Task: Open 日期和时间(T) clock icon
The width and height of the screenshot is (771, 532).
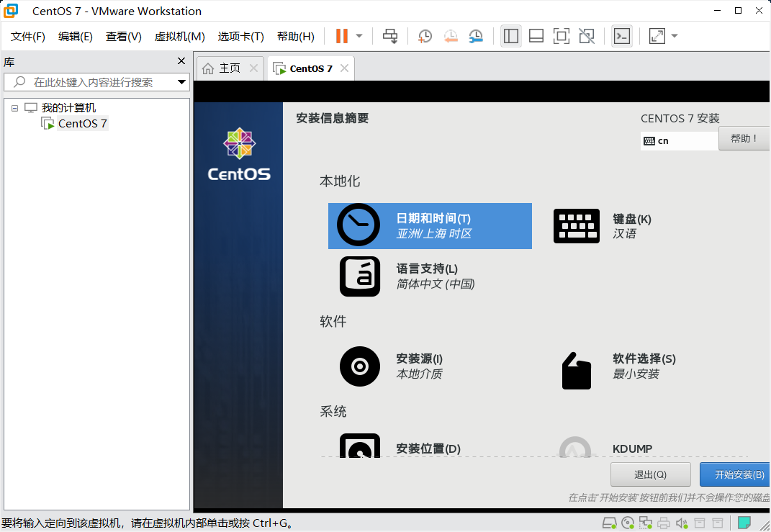Action: coord(359,225)
